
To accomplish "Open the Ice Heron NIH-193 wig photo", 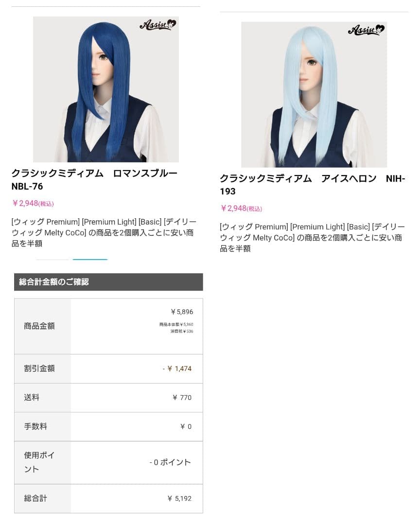I will coord(314,95).
